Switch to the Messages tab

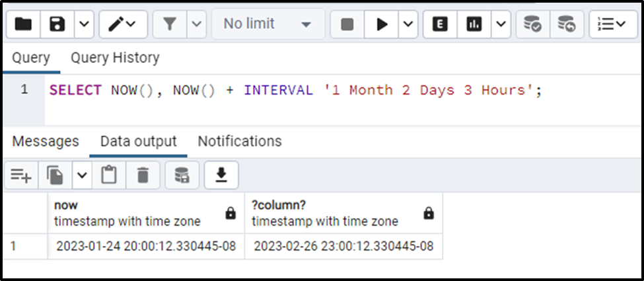point(45,141)
